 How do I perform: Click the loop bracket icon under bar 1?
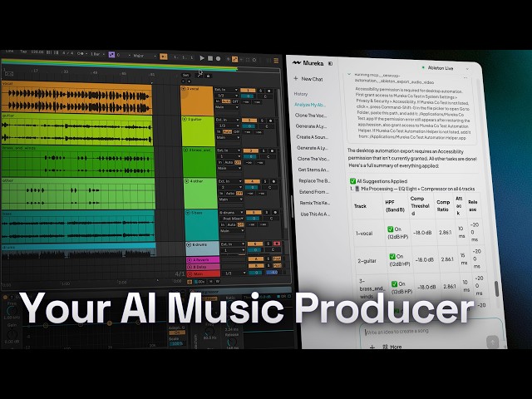pos(9,74)
